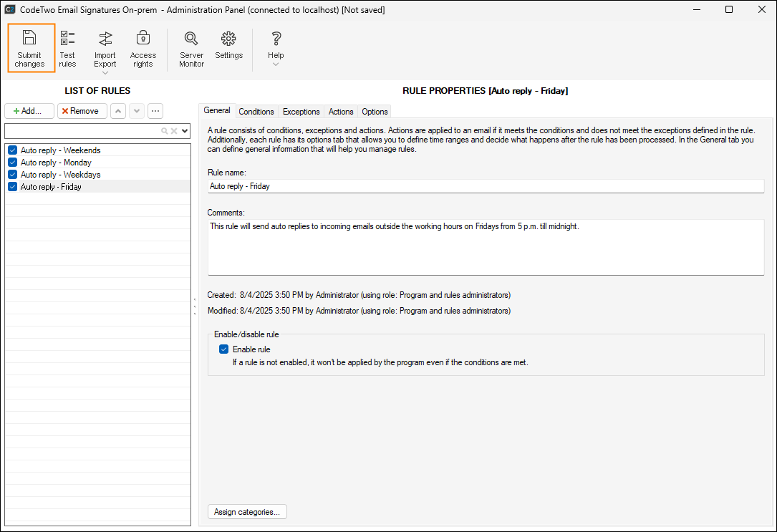Click the magnifier icon in the rules search box
The width and height of the screenshot is (777, 532).
(165, 131)
